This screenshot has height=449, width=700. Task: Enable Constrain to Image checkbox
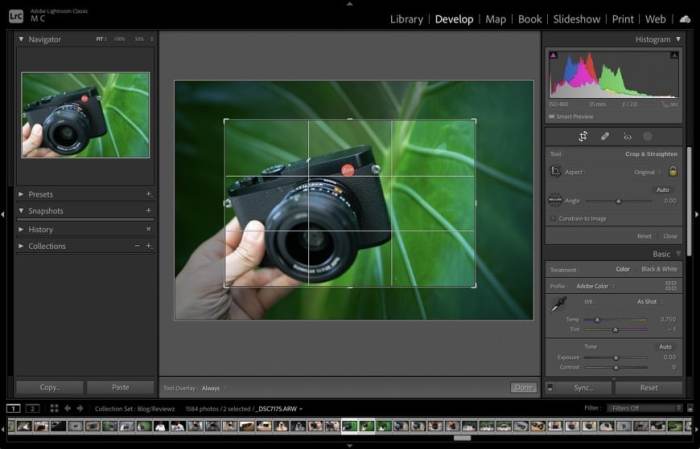pyautogui.click(x=553, y=219)
